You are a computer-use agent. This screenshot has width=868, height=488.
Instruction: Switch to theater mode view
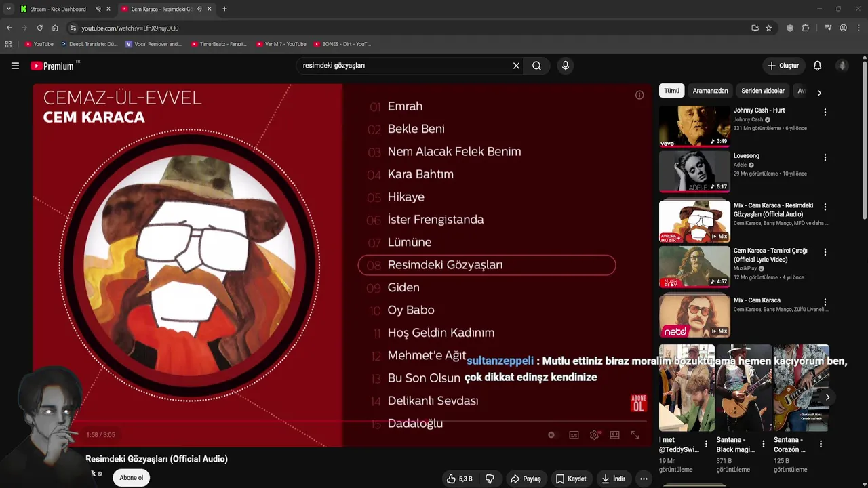pyautogui.click(x=614, y=435)
